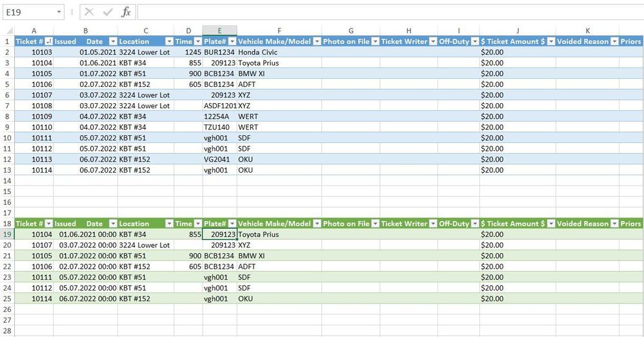Click plate cell 12254A
The width and height of the screenshot is (644, 337).
pyautogui.click(x=220, y=117)
